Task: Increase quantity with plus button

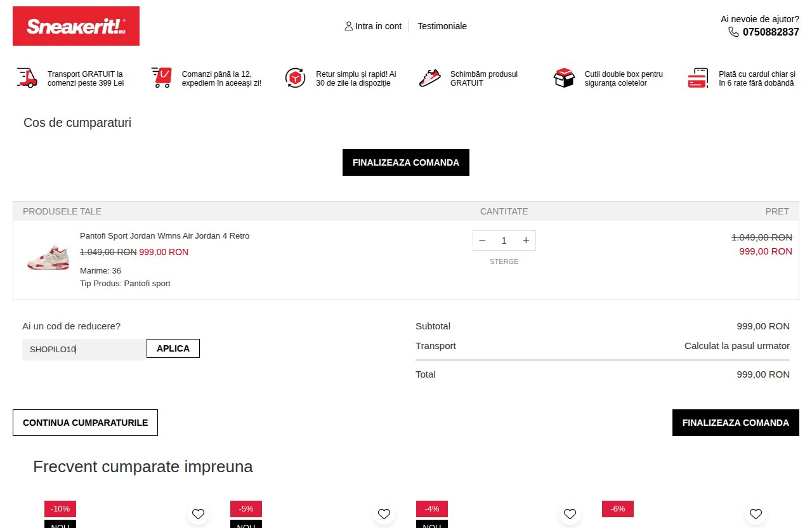Action: (526, 241)
